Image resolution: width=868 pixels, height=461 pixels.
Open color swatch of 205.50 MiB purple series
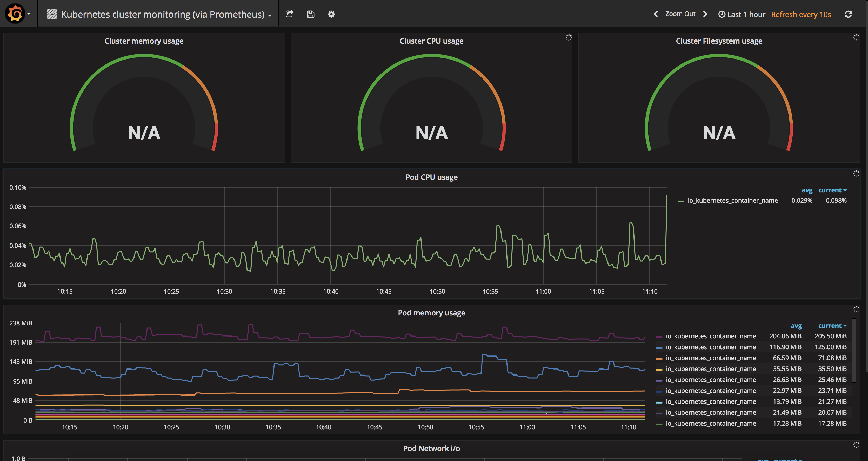click(659, 337)
